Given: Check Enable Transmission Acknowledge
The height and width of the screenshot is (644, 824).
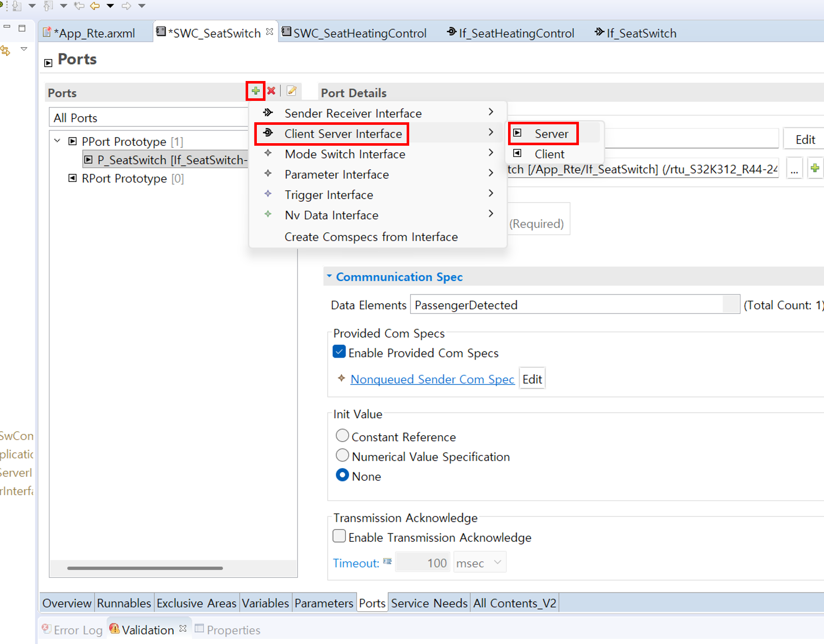Looking at the screenshot, I should point(339,536).
